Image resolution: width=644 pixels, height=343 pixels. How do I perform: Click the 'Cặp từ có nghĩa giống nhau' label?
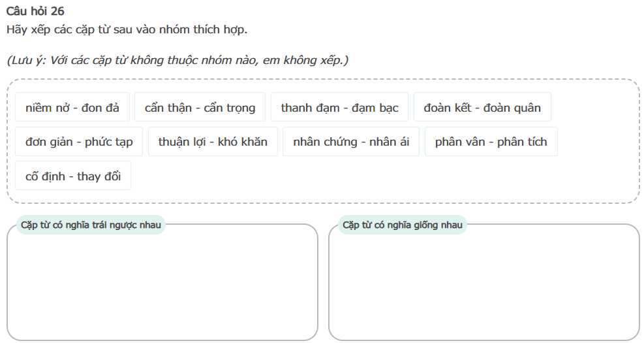coord(403,225)
